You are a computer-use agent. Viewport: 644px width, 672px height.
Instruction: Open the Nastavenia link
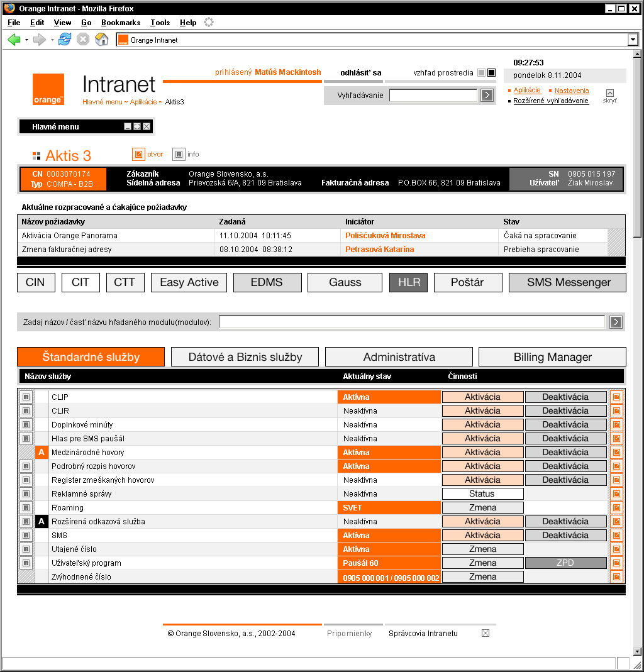(x=572, y=91)
